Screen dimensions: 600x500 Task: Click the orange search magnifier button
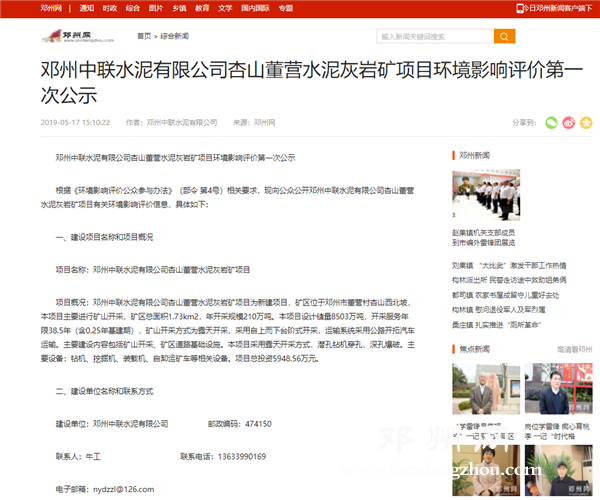tap(504, 36)
